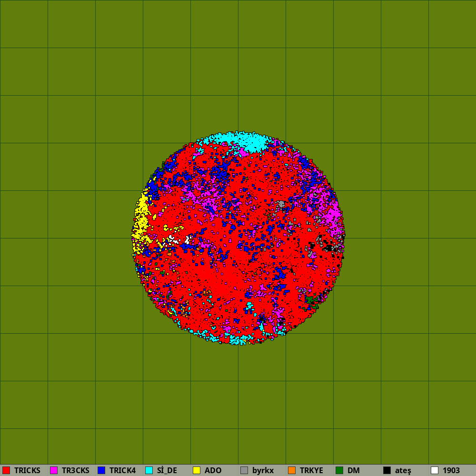Screen dimensions: 476x476
Task: Select the TR3CKS legend label
Action: (x=76, y=471)
